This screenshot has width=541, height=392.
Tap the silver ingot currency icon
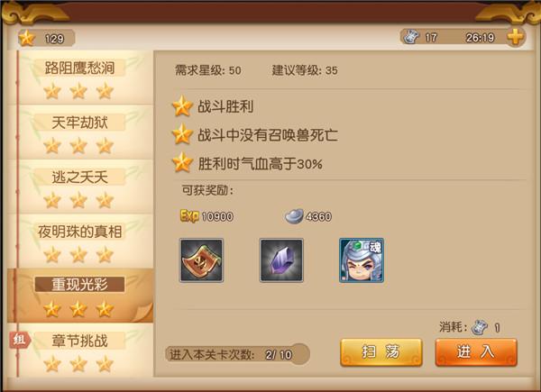point(294,216)
